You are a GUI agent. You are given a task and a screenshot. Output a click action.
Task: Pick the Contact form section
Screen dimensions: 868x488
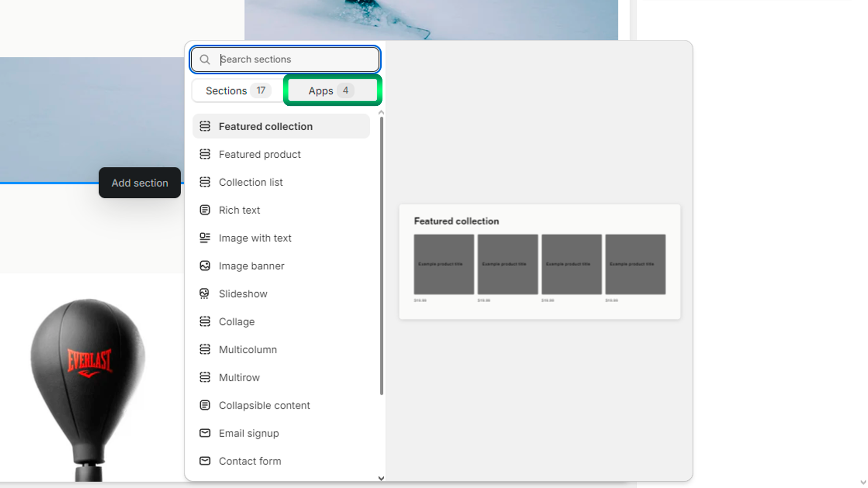coord(250,461)
